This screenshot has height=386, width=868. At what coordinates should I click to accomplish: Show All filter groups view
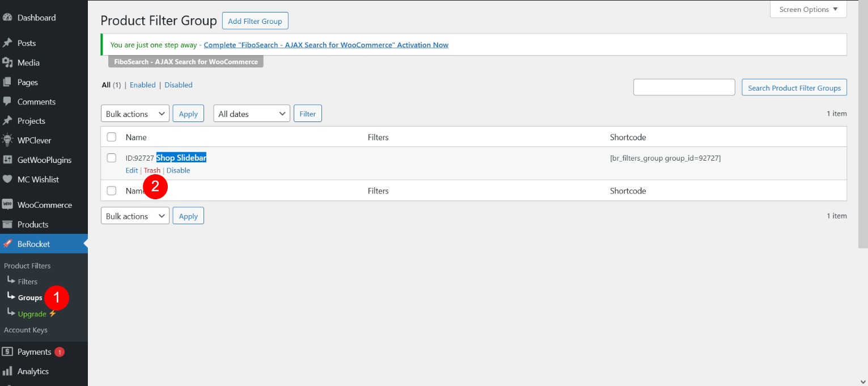pyautogui.click(x=106, y=85)
